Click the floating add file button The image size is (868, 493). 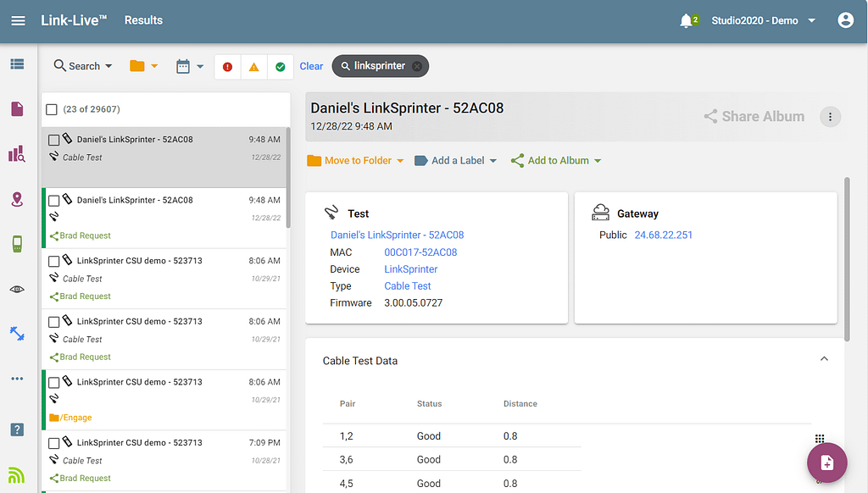coord(826,463)
